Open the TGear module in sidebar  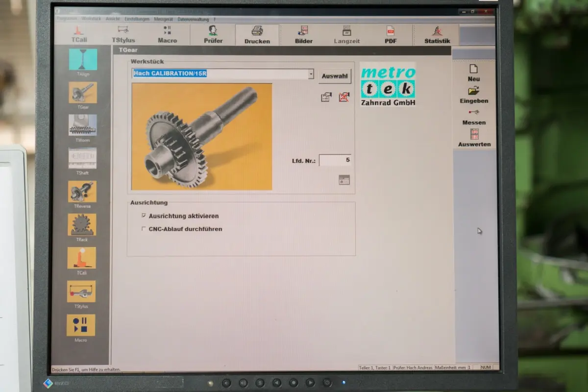(82, 93)
